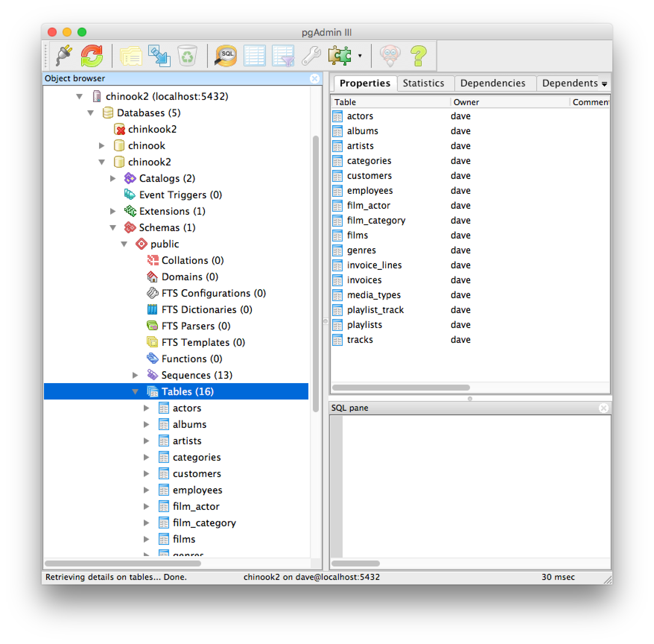The height and width of the screenshot is (644, 654).
Task: Open the plugins dropdown arrow
Action: (x=359, y=56)
